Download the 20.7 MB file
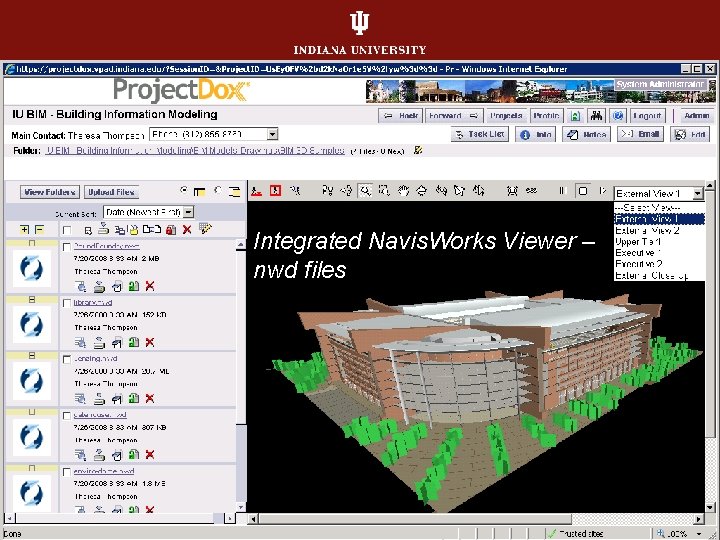 [99, 399]
